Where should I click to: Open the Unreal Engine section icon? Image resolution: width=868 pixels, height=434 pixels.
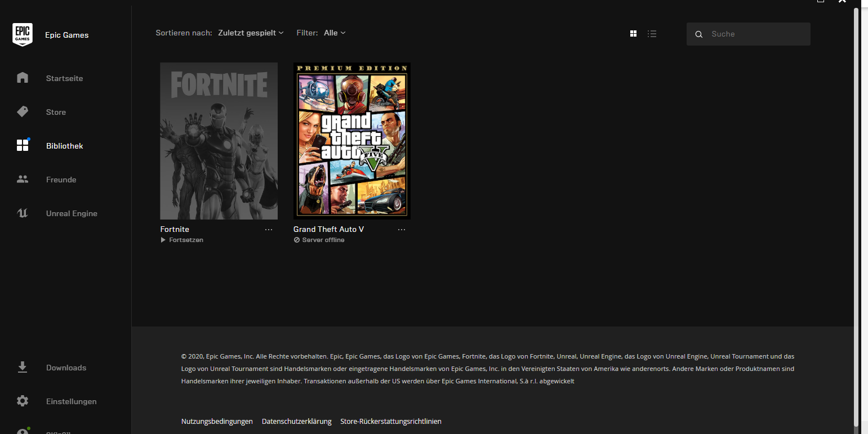[x=23, y=213]
